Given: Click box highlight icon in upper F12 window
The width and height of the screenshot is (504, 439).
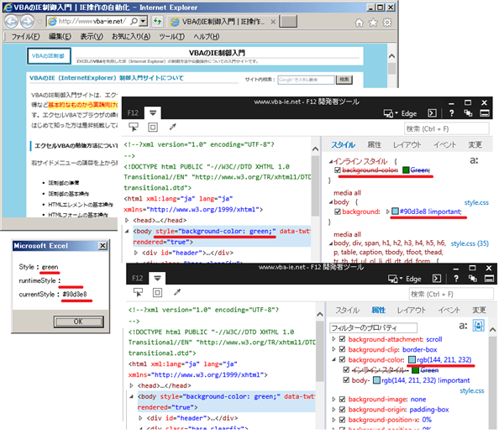Looking at the screenshot, I should [153, 128].
